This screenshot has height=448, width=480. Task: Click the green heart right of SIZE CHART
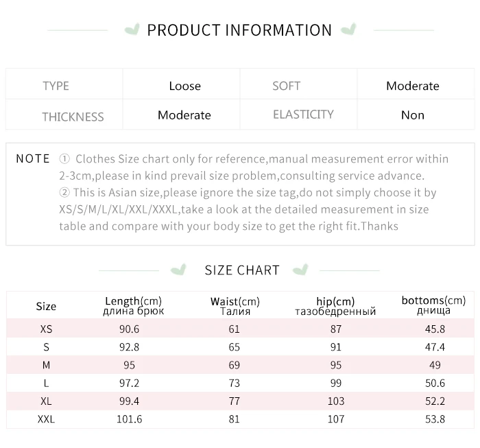tap(300, 270)
